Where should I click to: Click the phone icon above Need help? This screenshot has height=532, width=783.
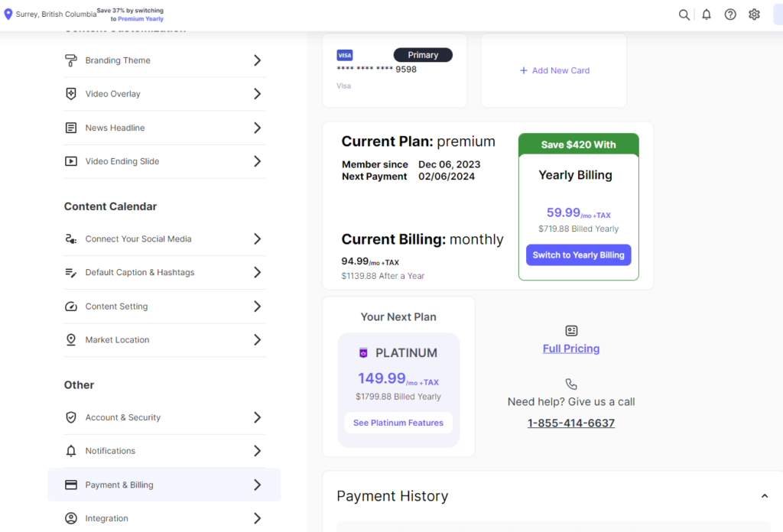[571, 384]
